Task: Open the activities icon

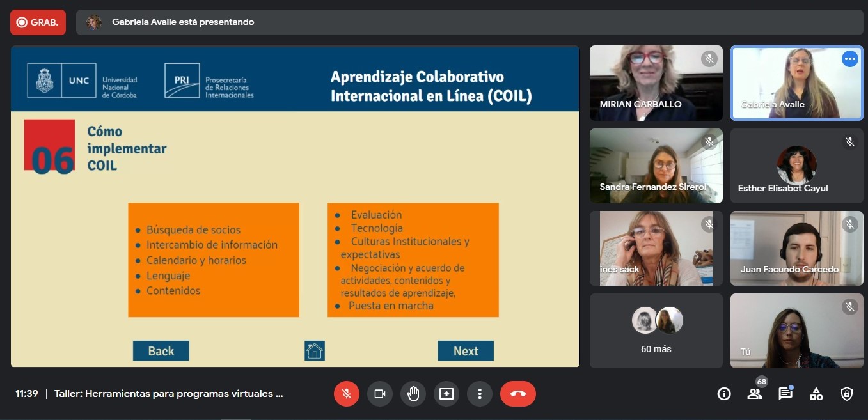Action: click(816, 394)
